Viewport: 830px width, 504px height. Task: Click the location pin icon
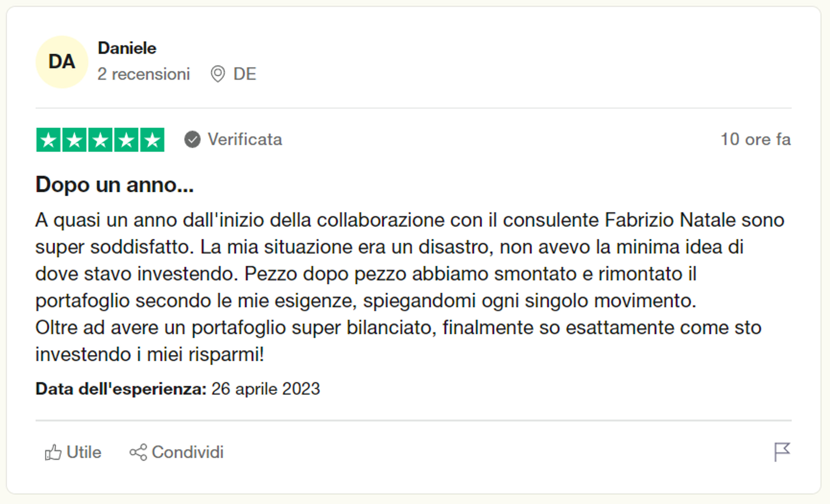(x=218, y=74)
